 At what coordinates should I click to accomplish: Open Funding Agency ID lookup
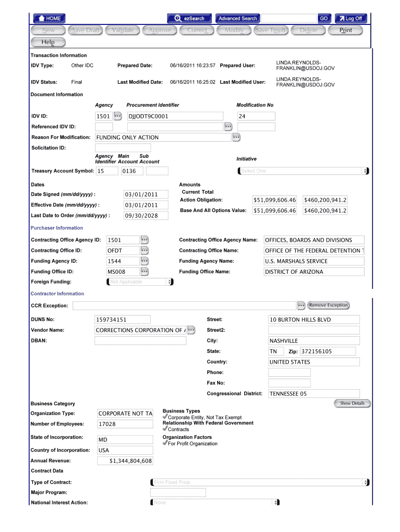[145, 261]
